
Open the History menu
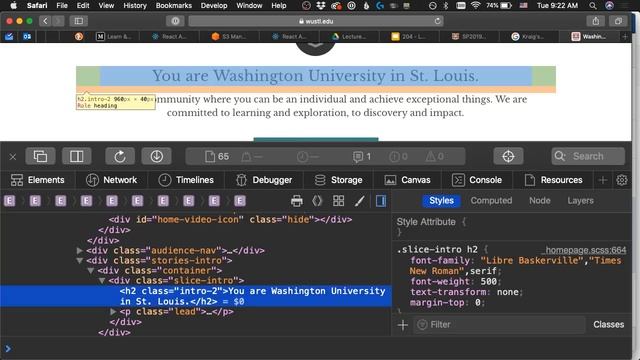[135, 5]
